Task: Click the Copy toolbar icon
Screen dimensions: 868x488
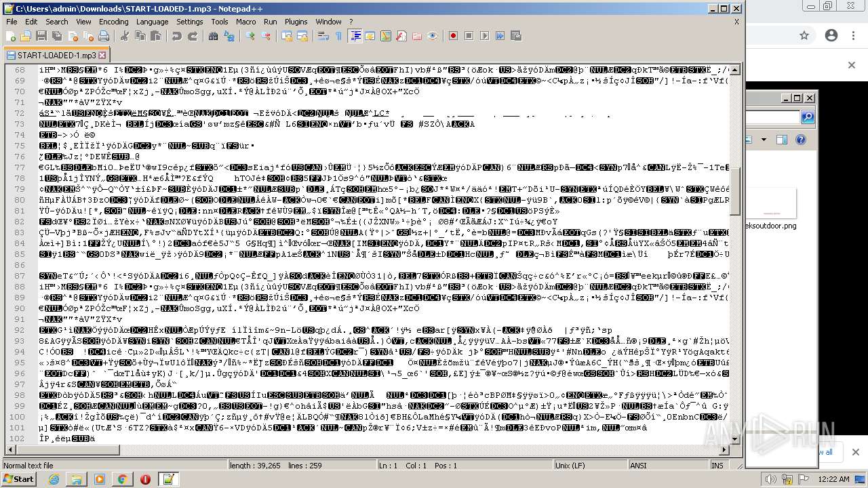Action: pos(139,36)
